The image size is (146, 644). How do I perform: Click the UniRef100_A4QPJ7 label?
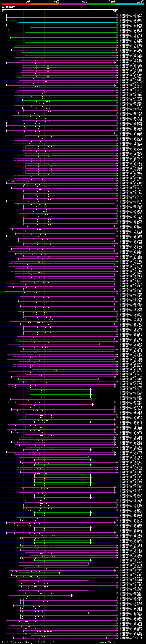click(131, 22)
